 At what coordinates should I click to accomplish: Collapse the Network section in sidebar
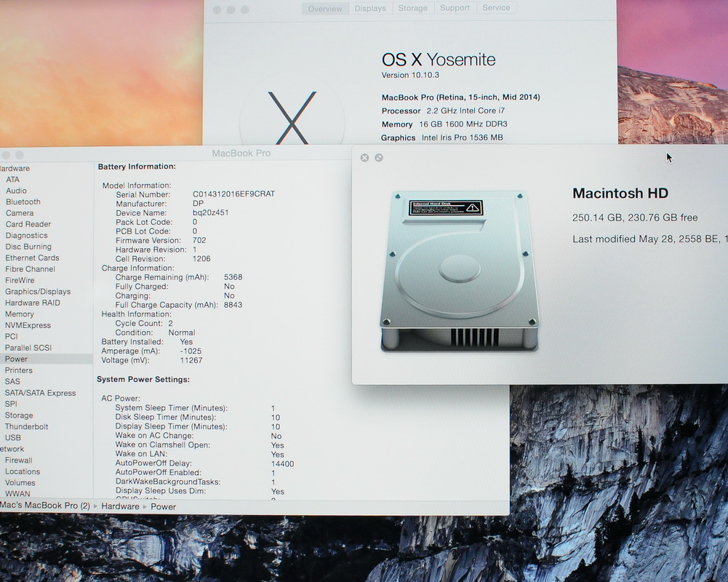(x=12, y=449)
